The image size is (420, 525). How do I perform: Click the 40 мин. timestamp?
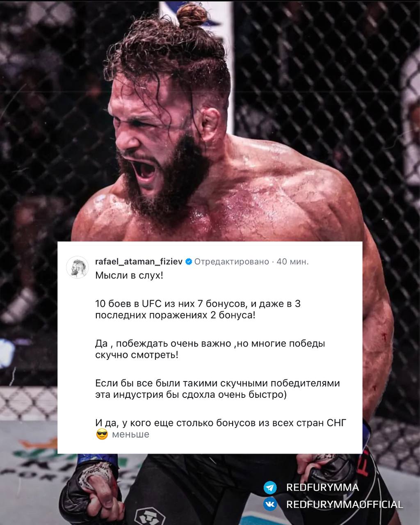[292, 262]
